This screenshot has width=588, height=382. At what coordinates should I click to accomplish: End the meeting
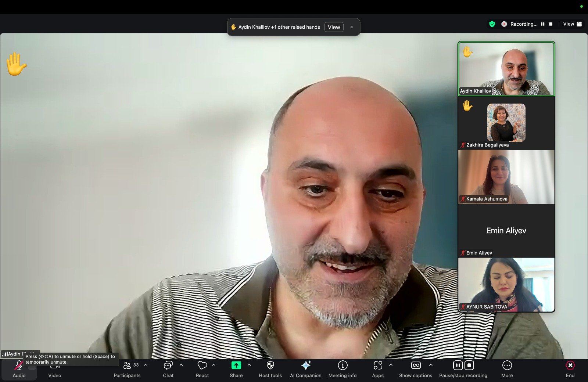click(x=570, y=369)
